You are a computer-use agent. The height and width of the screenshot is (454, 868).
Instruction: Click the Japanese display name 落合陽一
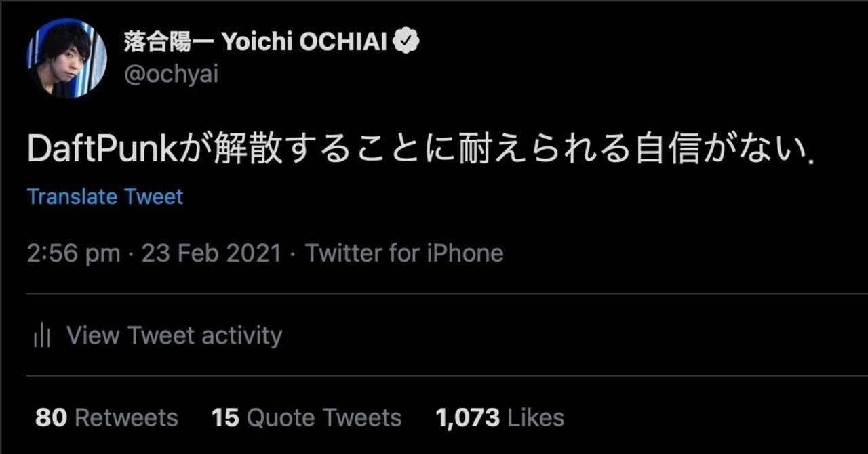[x=169, y=43]
